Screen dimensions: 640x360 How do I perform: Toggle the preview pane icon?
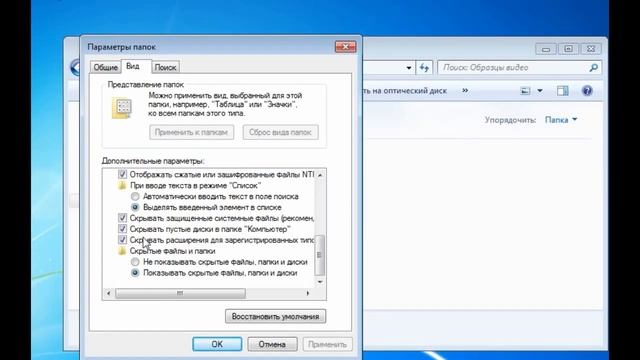click(562, 91)
